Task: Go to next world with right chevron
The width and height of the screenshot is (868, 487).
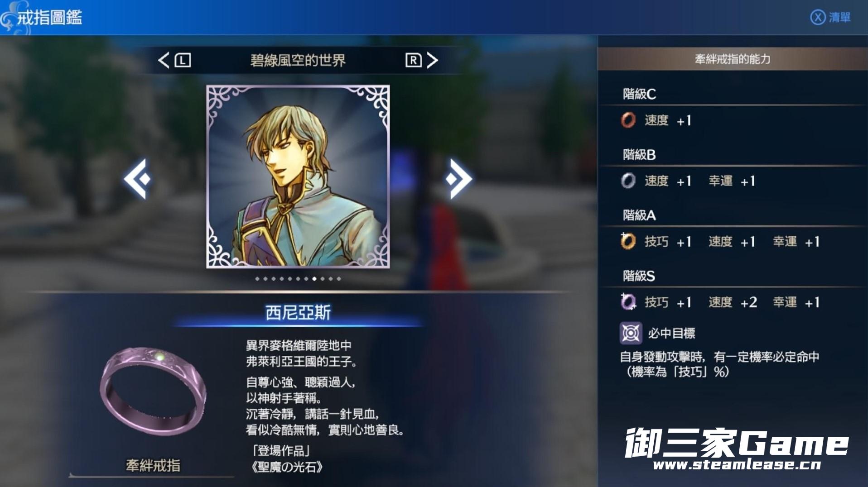Action: coord(433,60)
